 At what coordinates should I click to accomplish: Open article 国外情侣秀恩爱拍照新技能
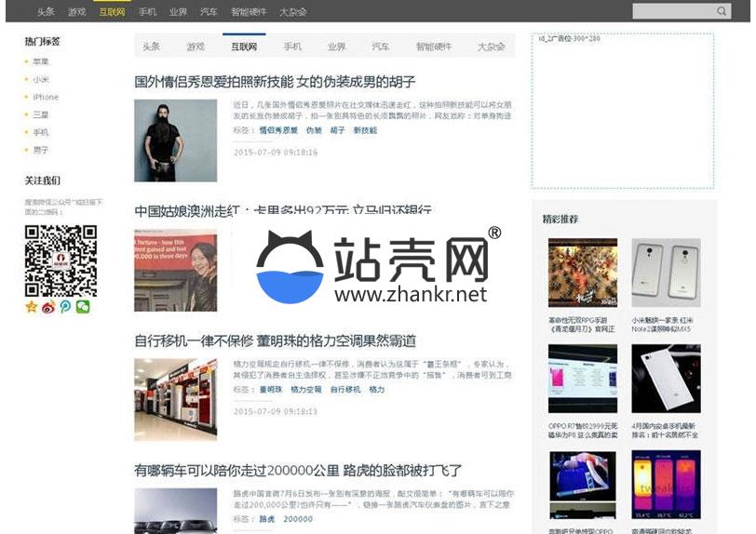[275, 82]
